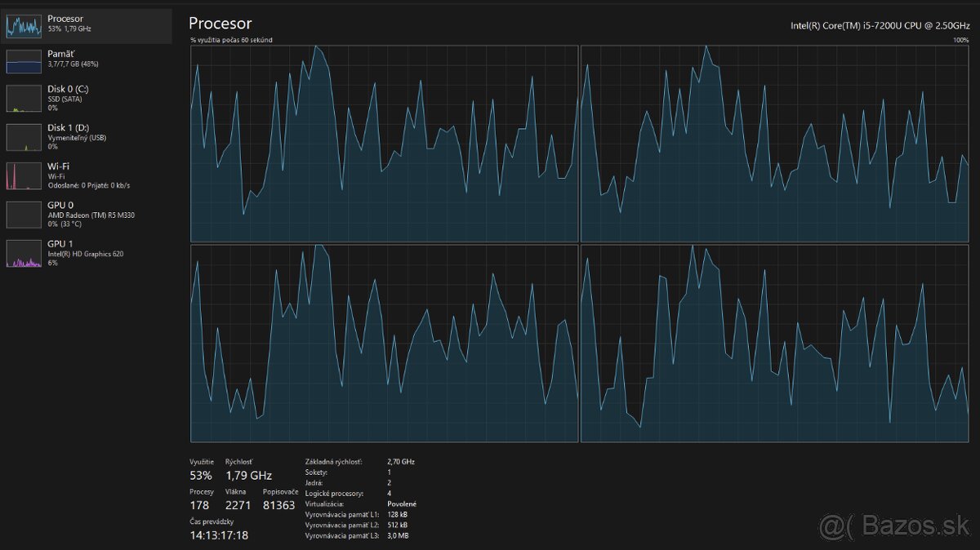This screenshot has height=550, width=980.
Task: Click the Popisovače value 81363
Action: click(278, 505)
